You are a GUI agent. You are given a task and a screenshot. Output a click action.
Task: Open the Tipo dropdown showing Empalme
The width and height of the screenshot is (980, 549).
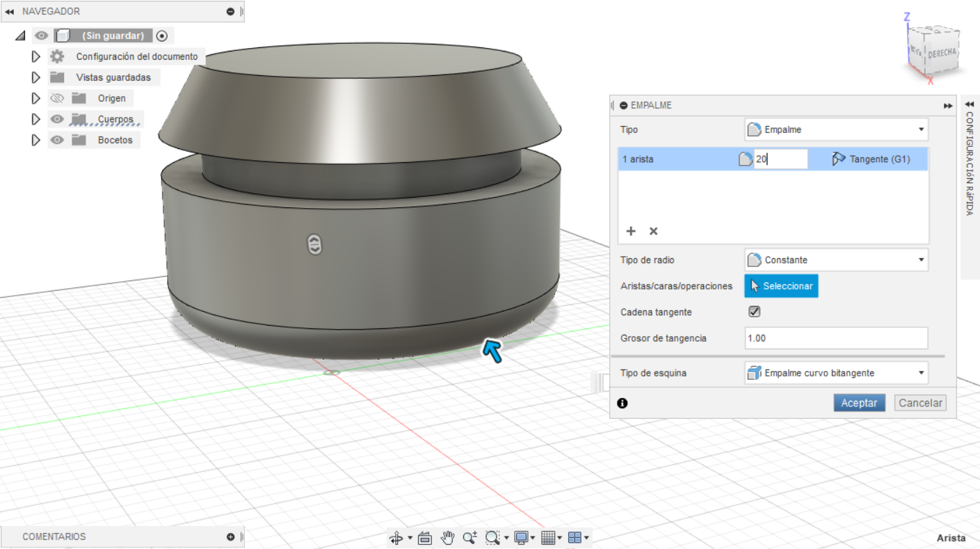836,129
